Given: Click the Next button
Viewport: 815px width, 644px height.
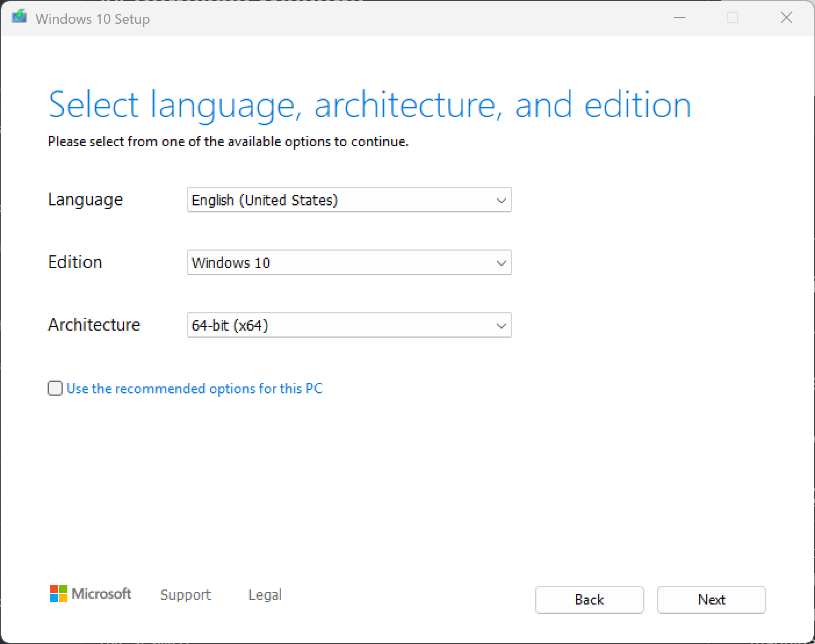Looking at the screenshot, I should click(711, 599).
